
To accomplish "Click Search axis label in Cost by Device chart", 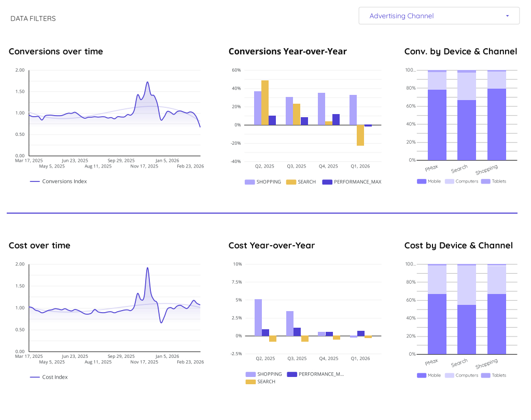I will tap(459, 363).
